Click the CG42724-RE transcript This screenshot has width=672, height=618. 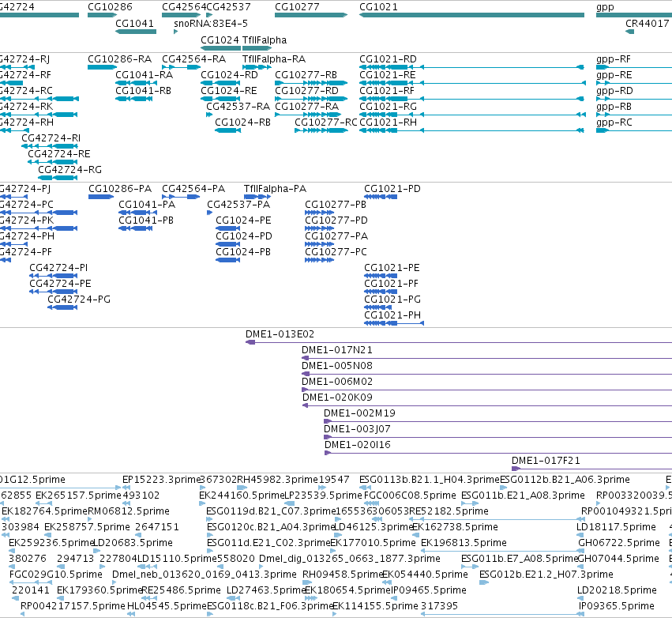click(53, 162)
